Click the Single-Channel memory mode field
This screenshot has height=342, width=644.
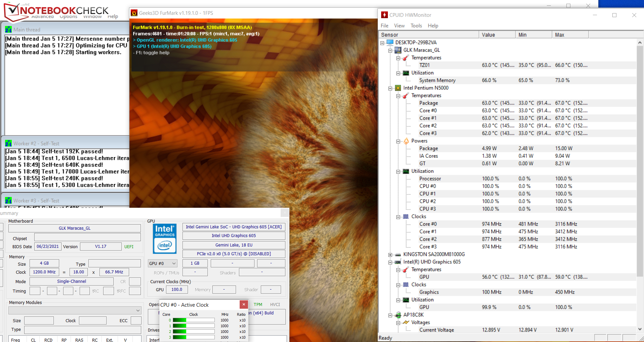tap(72, 281)
